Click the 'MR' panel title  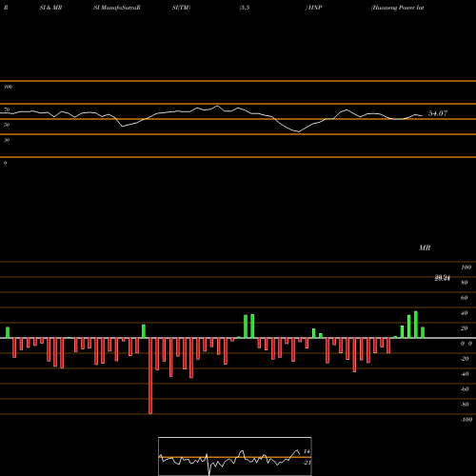pyautogui.click(x=425, y=248)
